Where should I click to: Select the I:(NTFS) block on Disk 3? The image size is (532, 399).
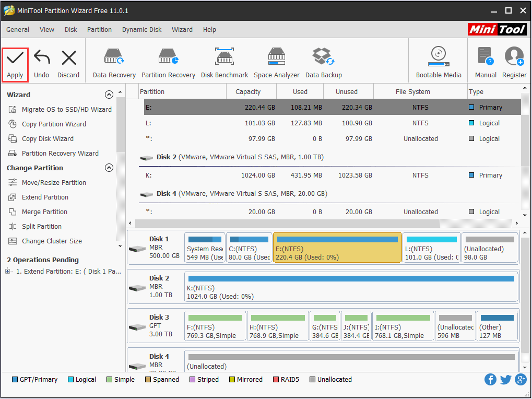click(403, 326)
